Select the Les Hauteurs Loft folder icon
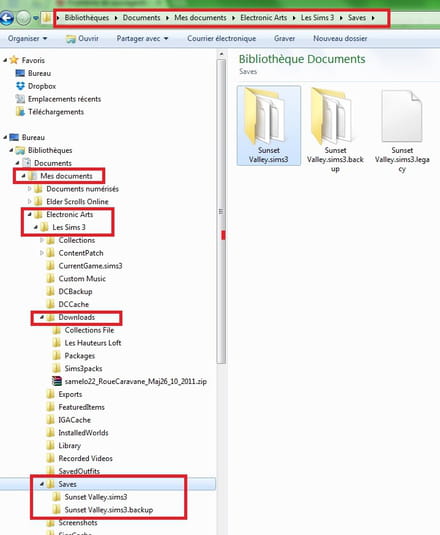The image size is (440, 535). pyautogui.click(x=57, y=343)
